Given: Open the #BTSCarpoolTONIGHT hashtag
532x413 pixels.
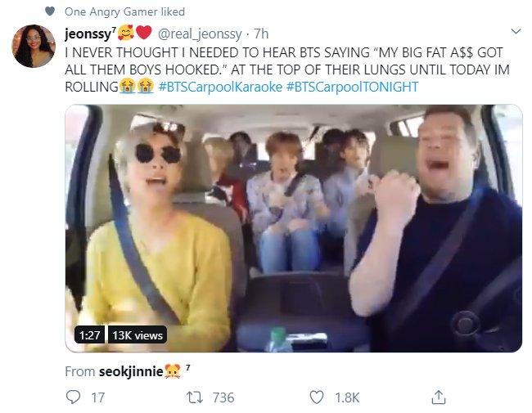Looking at the screenshot, I should [x=353, y=87].
